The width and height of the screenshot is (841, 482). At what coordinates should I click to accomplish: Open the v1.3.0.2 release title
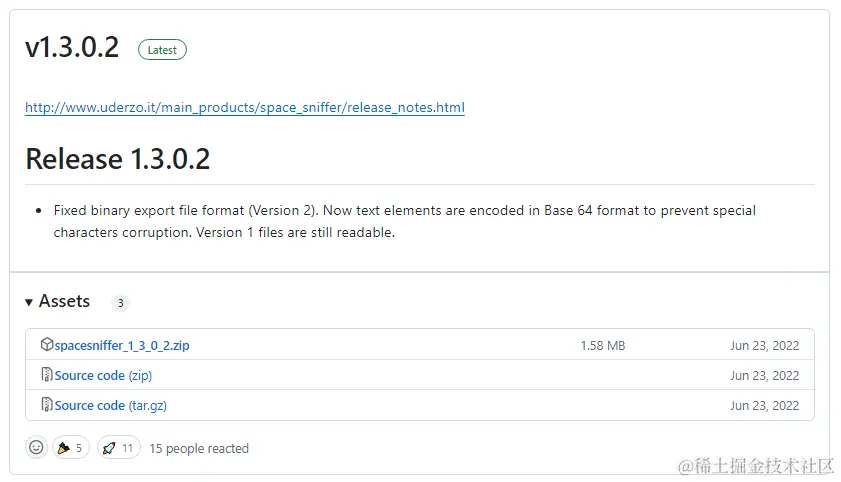(72, 47)
